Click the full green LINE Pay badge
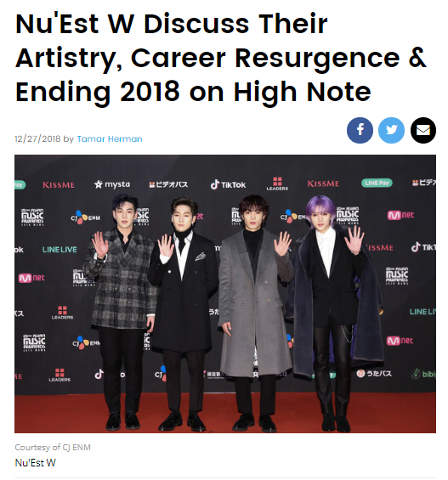This screenshot has width=448, height=480. [x=377, y=183]
